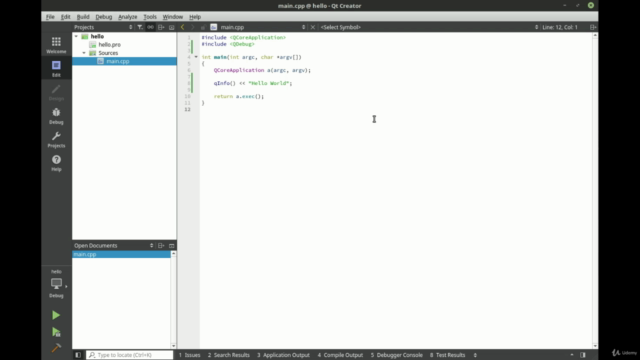Switch to Welcome mode
Viewport: 640px width, 360px height.
(x=56, y=45)
